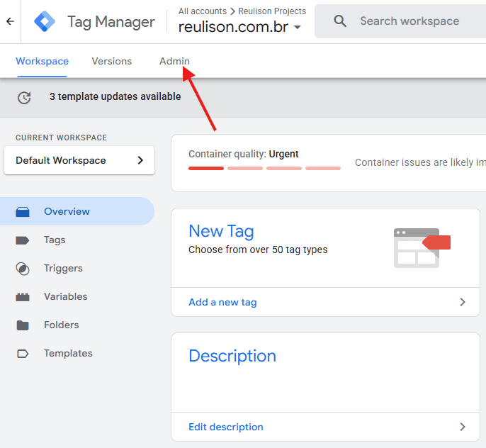Click the Triggers circle icon
Image resolution: width=486 pixels, height=448 pixels.
coord(23,269)
